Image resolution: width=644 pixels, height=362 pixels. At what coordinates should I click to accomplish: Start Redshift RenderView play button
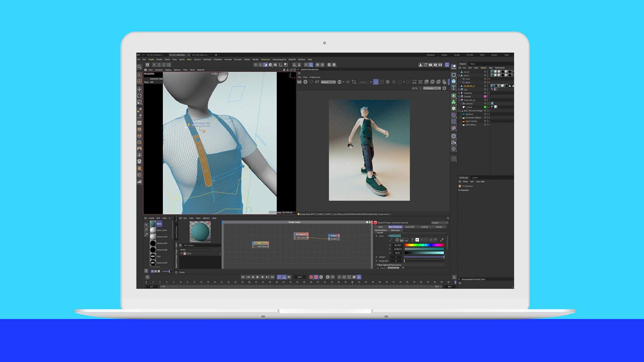[x=305, y=82]
